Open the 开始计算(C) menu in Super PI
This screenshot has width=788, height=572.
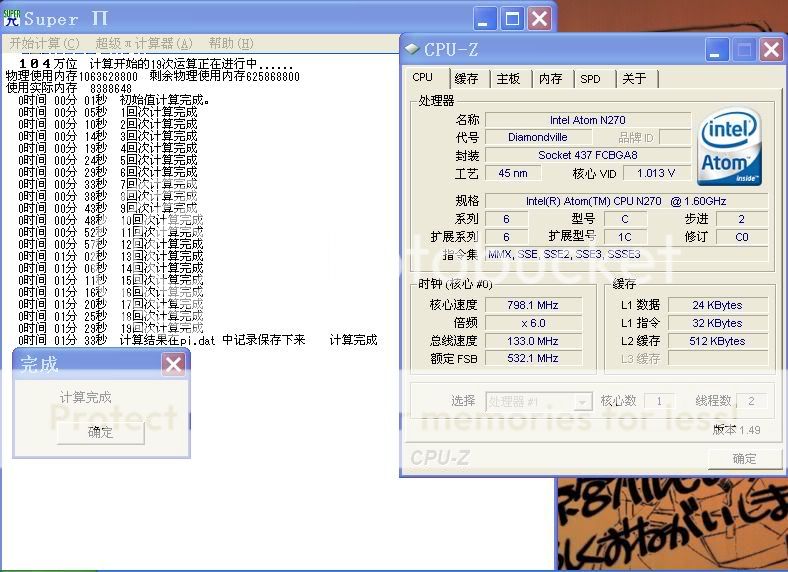pos(45,44)
